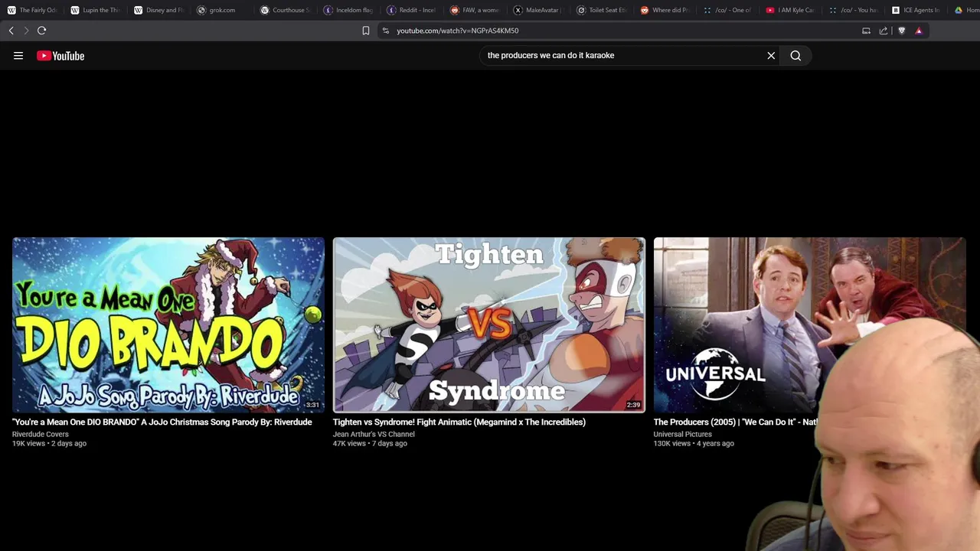
Task: Switch to the Reddit - Incel tab
Action: 411,10
